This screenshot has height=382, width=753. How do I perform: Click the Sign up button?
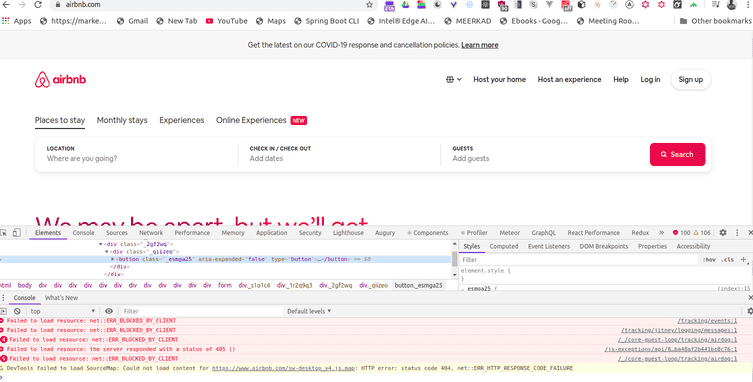tap(691, 80)
